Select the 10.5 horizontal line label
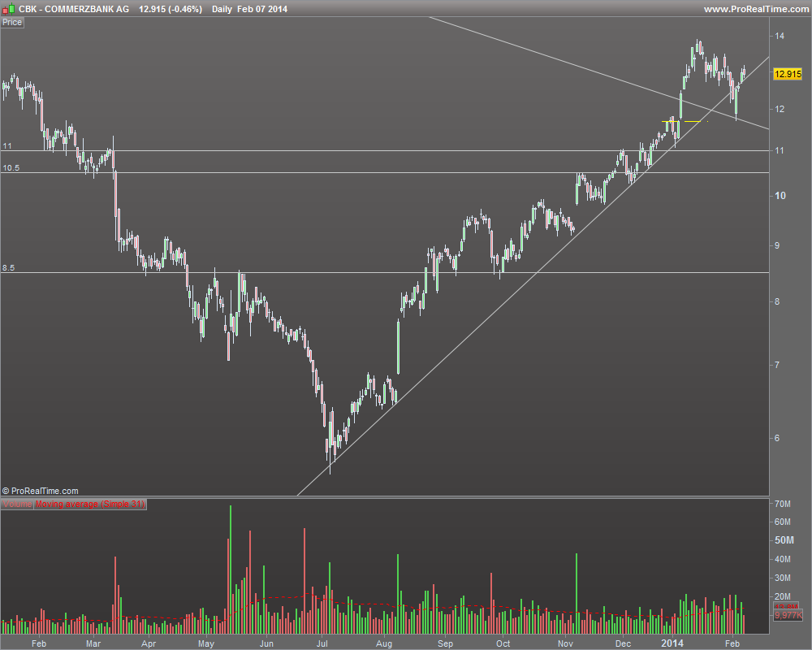 [11, 168]
